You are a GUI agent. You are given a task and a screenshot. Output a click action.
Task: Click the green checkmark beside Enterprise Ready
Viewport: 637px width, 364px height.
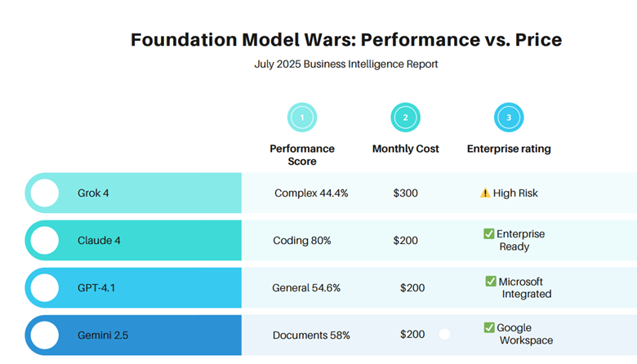tap(488, 234)
